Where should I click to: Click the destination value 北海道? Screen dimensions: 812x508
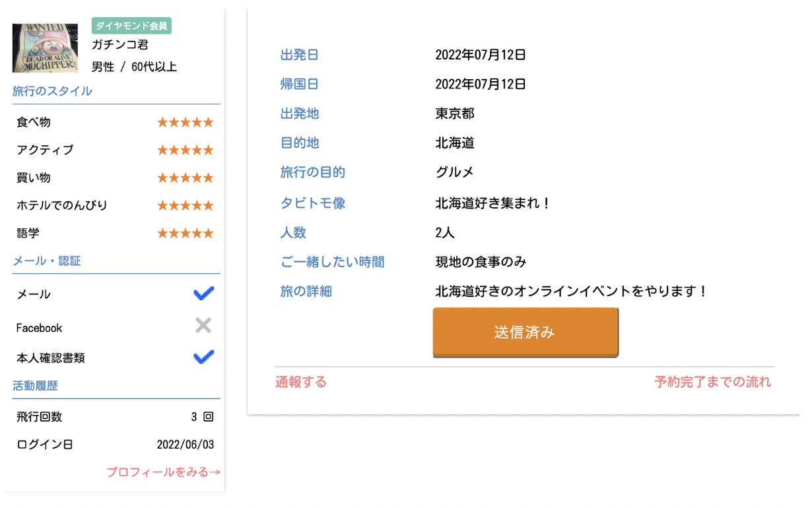click(x=455, y=143)
